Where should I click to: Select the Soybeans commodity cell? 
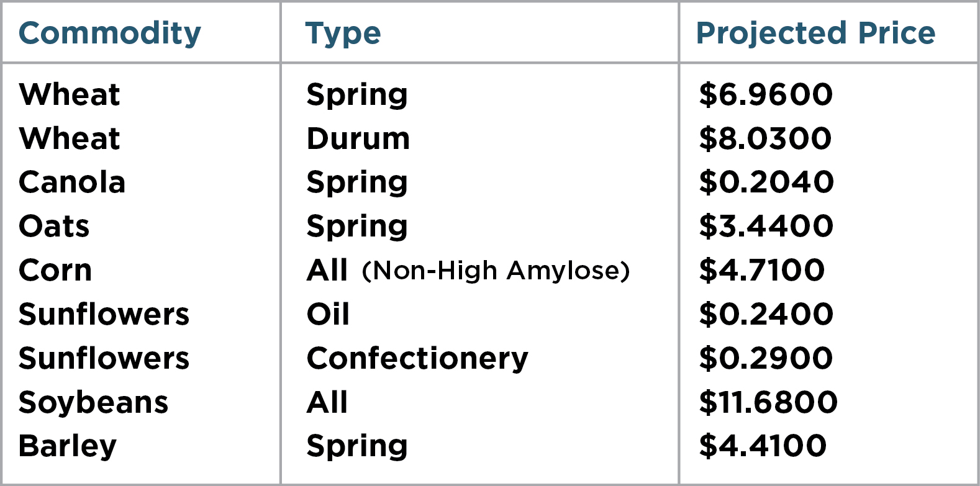coord(93,403)
